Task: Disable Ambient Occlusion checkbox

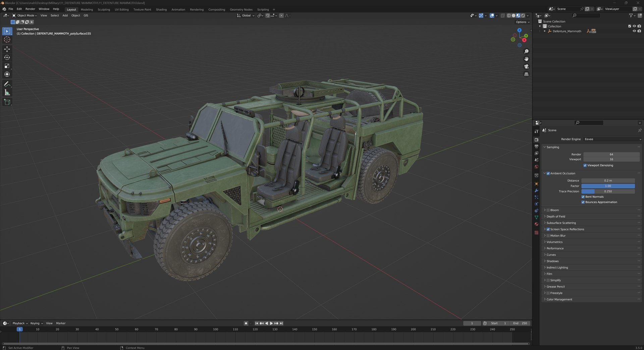Action: 548,173
